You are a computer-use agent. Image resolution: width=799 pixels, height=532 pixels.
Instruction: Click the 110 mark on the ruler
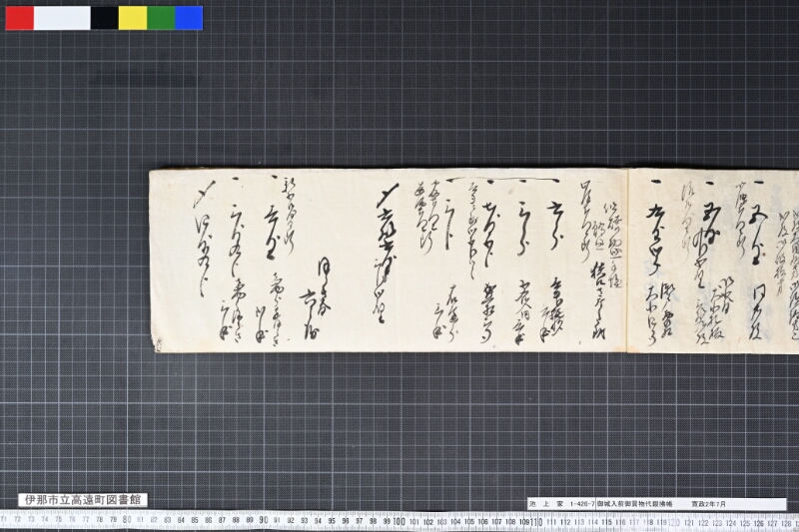(x=535, y=522)
